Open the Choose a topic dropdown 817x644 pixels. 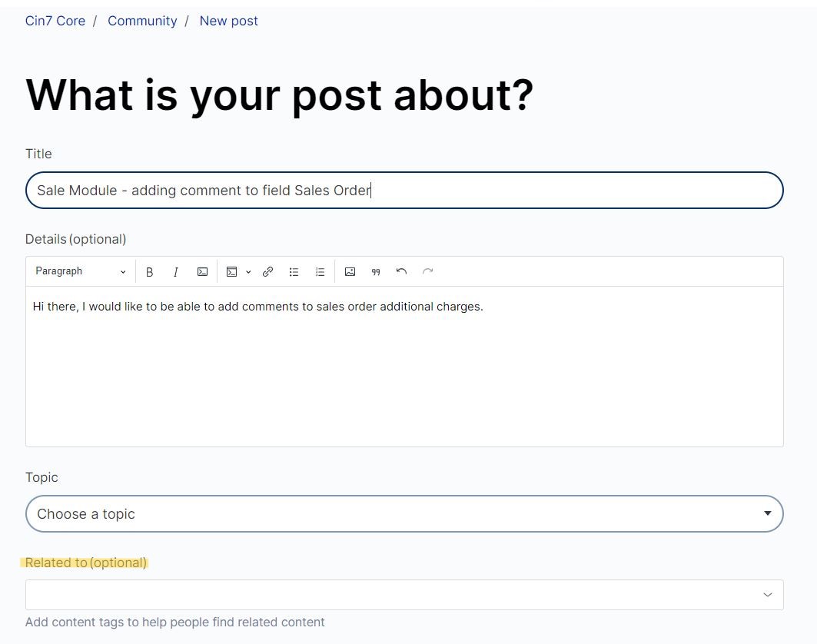404,514
